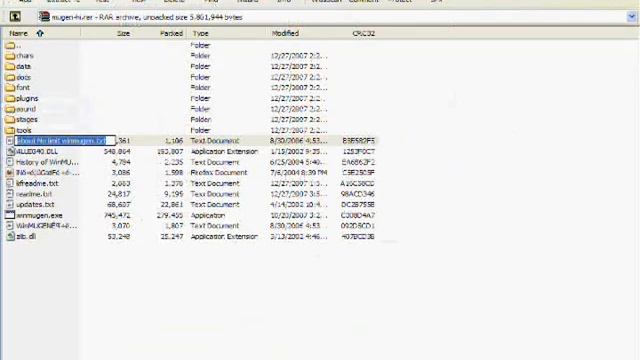Sort the list by the Name column header

[x=18, y=33]
